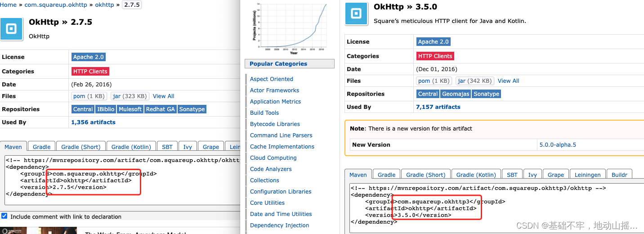Click Apache 2.0 license badge for OkHttp 2.7.5

click(x=89, y=57)
